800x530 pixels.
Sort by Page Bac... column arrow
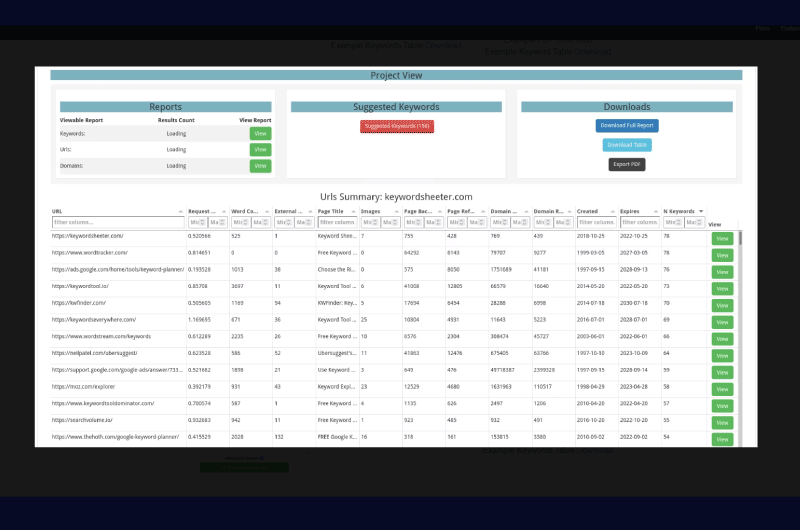tap(440, 212)
